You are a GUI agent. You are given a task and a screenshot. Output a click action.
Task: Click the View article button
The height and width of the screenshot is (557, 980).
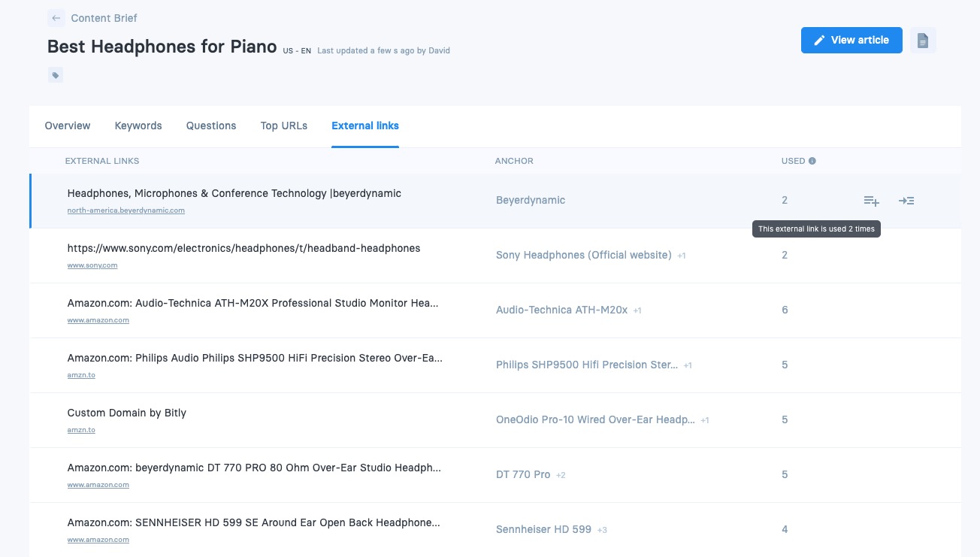(x=851, y=41)
